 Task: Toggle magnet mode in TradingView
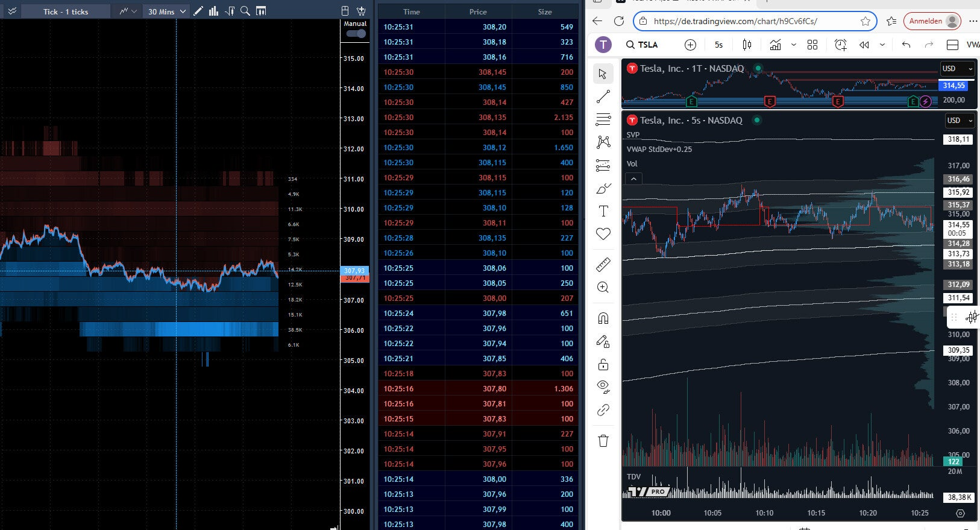tap(603, 318)
